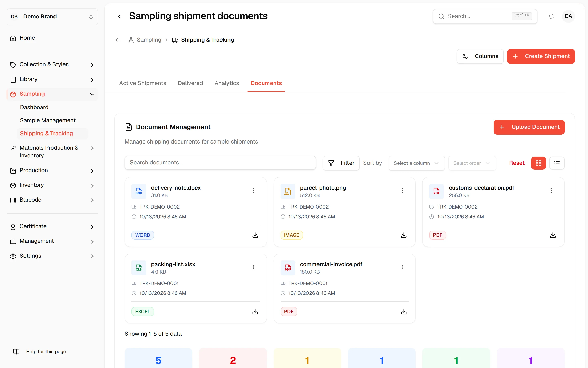
Task: Download packing-list.xlsx
Action: point(255,312)
